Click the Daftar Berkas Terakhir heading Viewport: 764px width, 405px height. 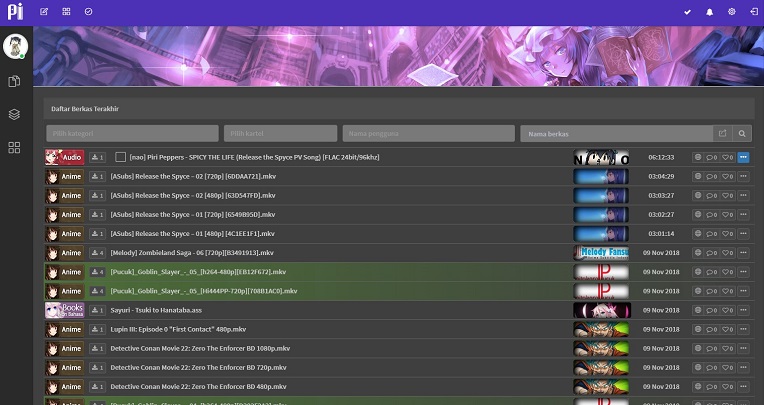tap(85, 109)
